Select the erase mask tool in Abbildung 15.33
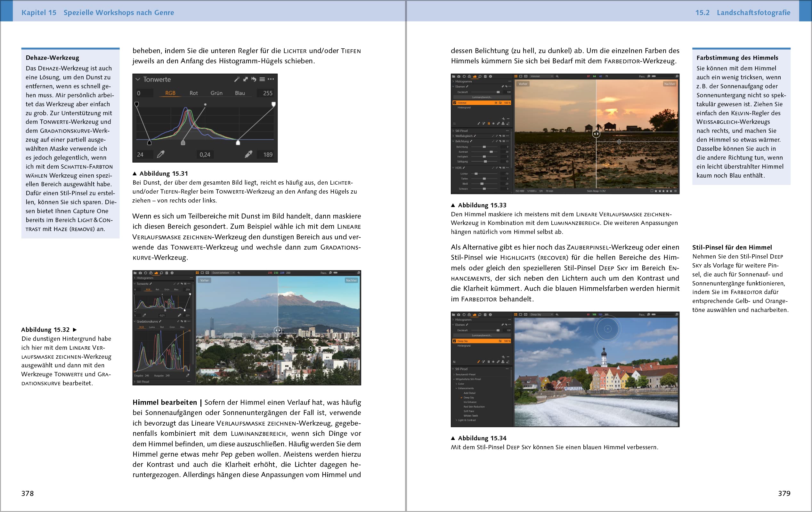The image size is (812, 512). pos(508,124)
